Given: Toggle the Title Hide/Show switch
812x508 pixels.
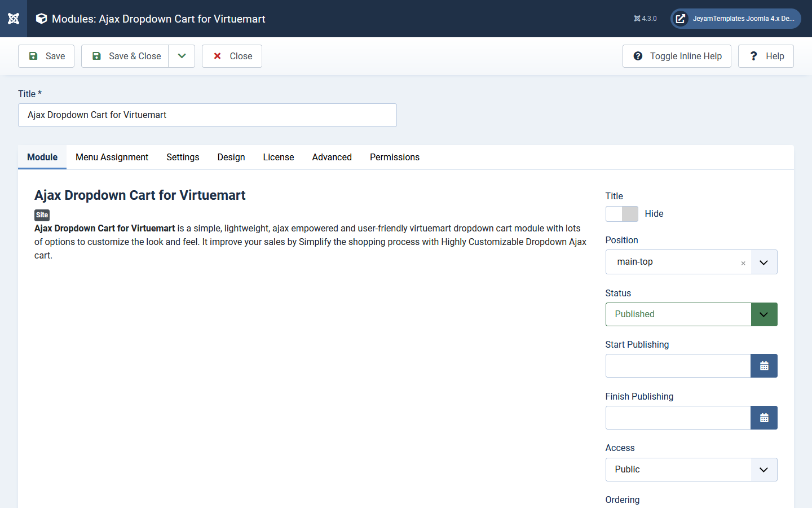Looking at the screenshot, I should tap(622, 214).
